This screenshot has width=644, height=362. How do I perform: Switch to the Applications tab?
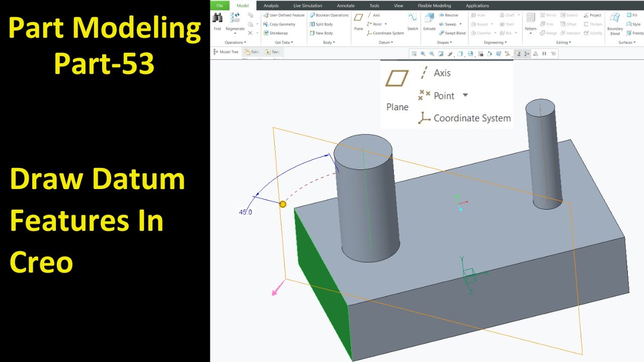(x=477, y=6)
